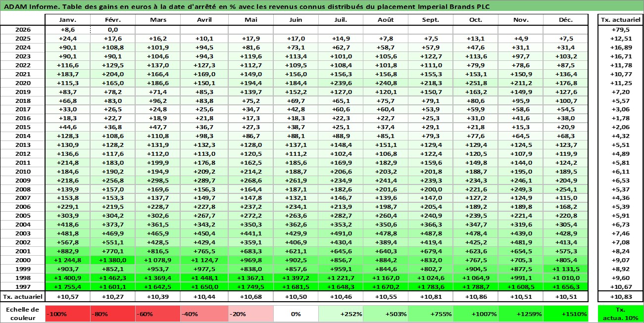Screen dimensions: 644x323
Task: Select the '+251,8' cell for Oct. 2020
Action: click(476, 83)
